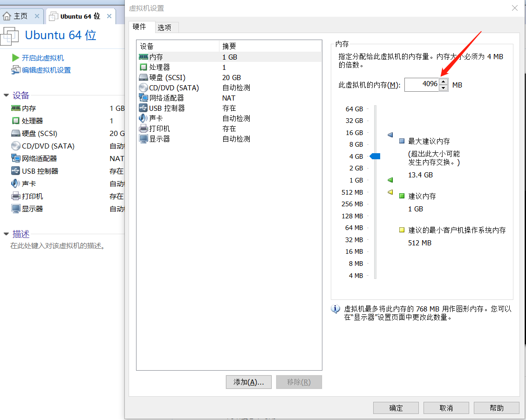Click the sound card icon in main window sidebar
The width and height of the screenshot is (526, 420).
(16, 183)
